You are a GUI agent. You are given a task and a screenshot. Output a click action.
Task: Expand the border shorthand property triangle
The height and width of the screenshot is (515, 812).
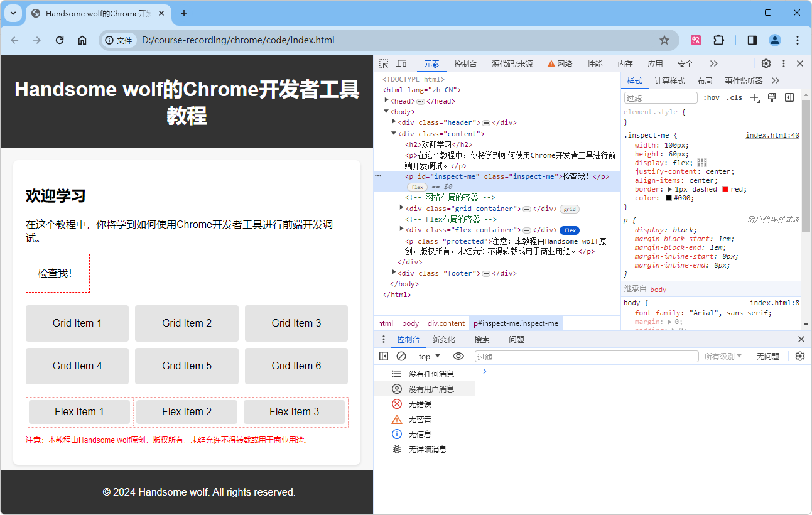[x=669, y=189]
